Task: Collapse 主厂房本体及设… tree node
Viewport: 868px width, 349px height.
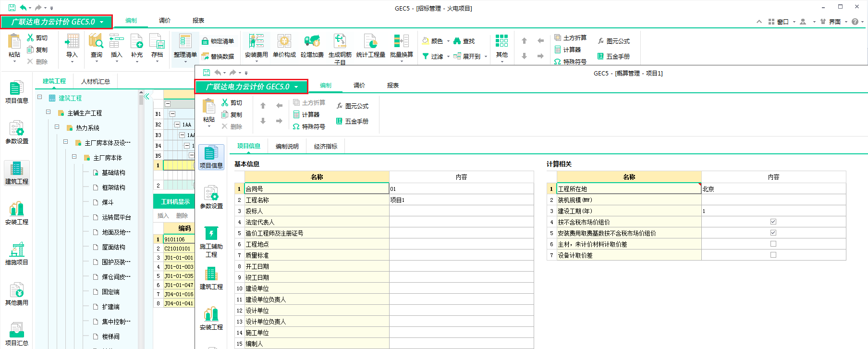Action: click(x=65, y=142)
